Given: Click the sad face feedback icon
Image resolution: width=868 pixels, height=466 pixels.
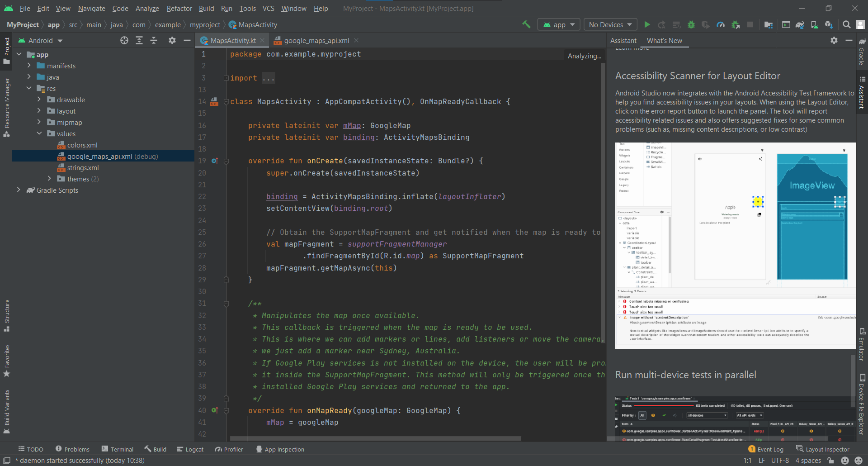Looking at the screenshot, I should click(x=859, y=461).
